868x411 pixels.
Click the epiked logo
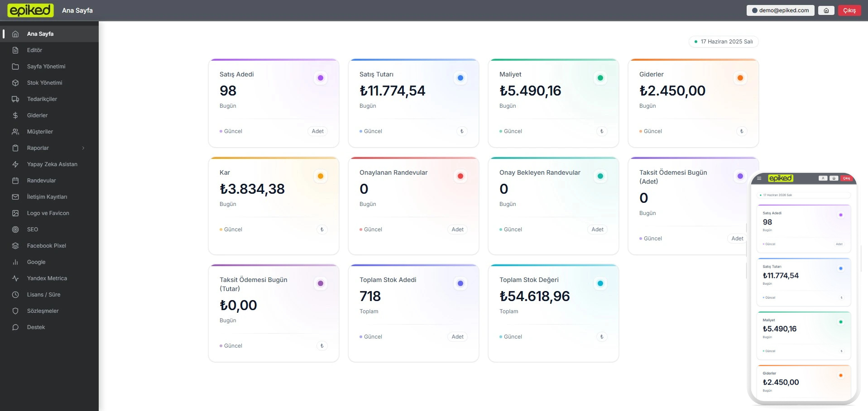[30, 10]
